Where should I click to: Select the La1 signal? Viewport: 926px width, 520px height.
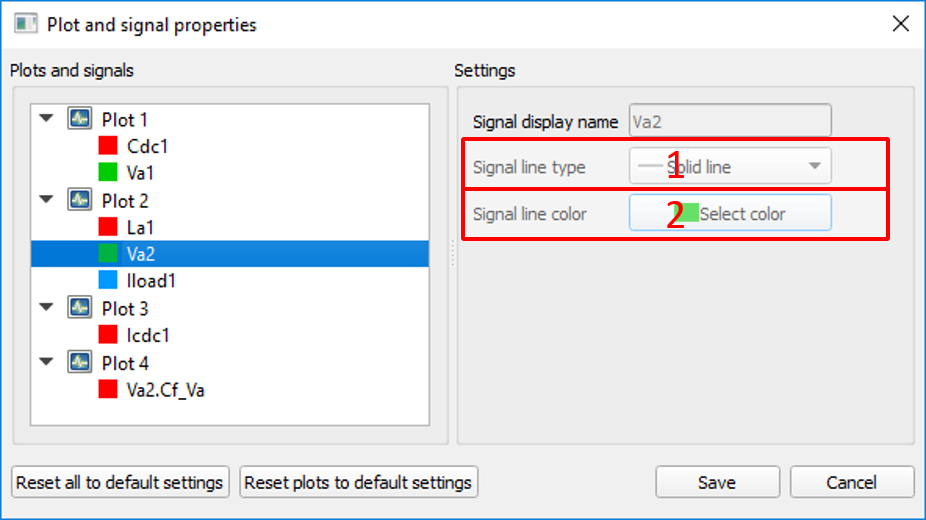140,227
